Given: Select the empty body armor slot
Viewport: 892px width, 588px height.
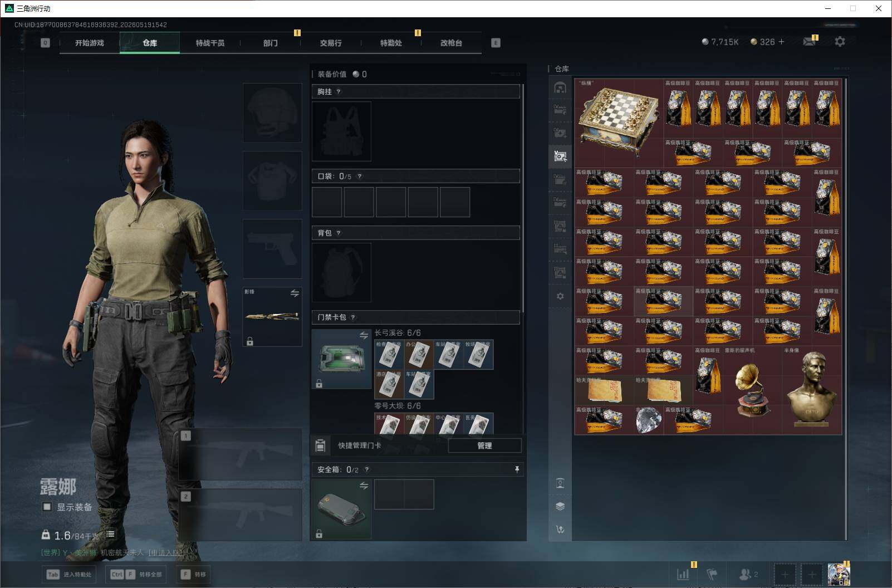Looking at the screenshot, I should pos(272,180).
